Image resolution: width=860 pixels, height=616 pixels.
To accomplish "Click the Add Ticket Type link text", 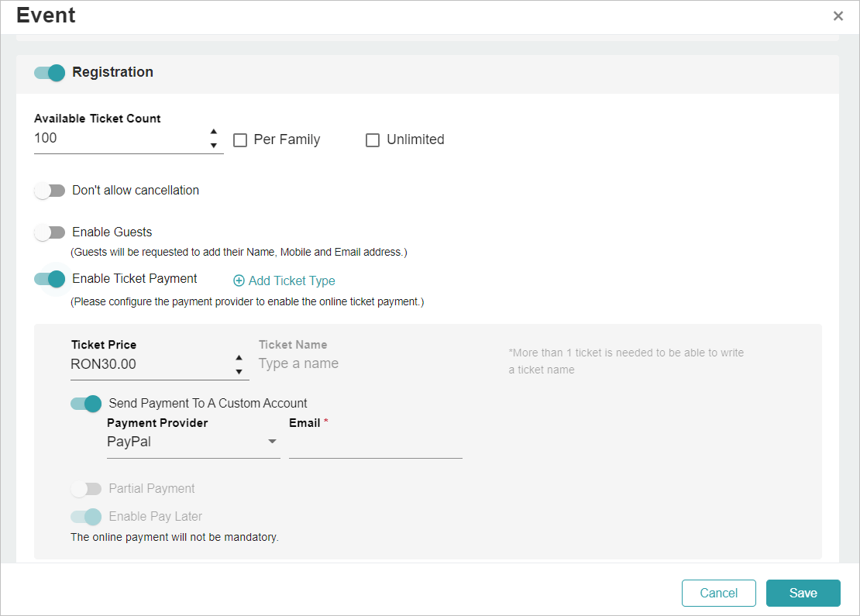I will pos(292,280).
